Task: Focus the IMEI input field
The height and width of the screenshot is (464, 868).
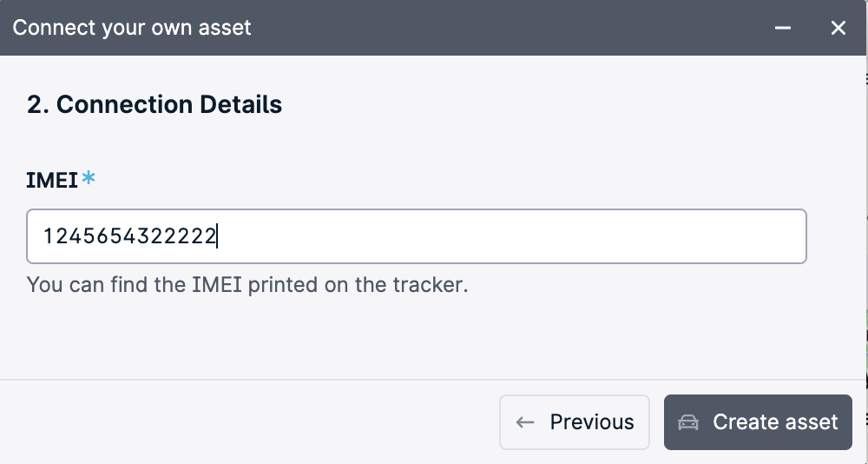Action: coord(417,236)
